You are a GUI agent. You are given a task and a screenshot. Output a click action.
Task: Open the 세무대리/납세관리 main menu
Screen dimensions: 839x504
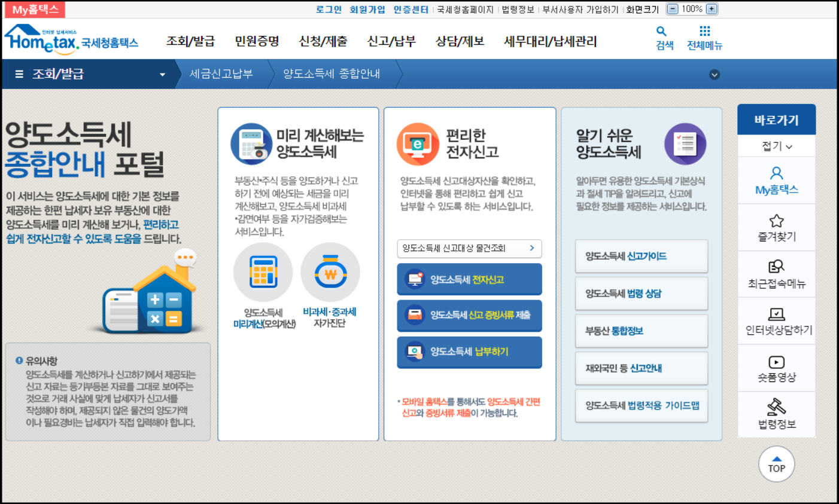coord(551,41)
